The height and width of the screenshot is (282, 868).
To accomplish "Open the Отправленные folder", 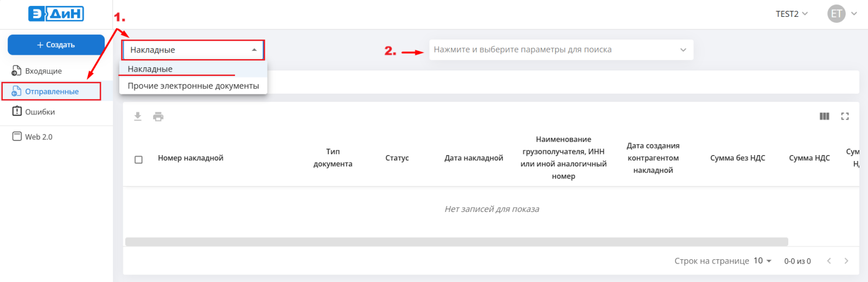I will point(52,91).
